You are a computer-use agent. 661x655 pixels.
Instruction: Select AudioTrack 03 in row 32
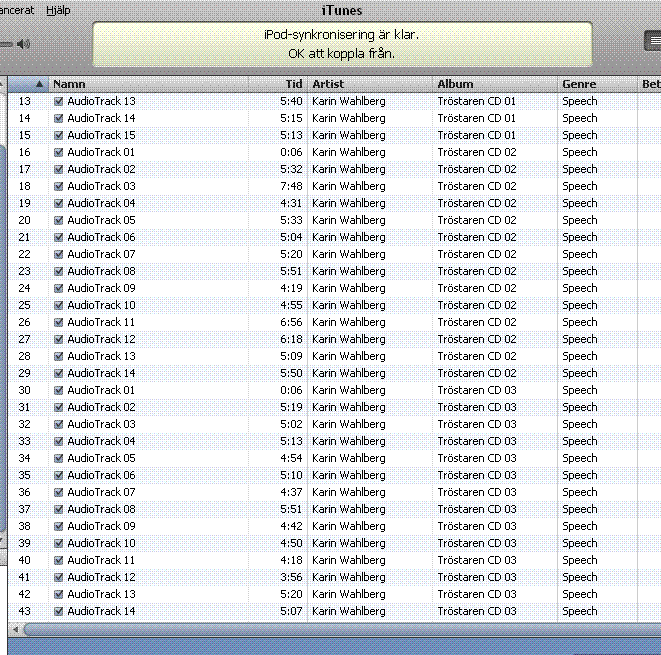pyautogui.click(x=101, y=424)
